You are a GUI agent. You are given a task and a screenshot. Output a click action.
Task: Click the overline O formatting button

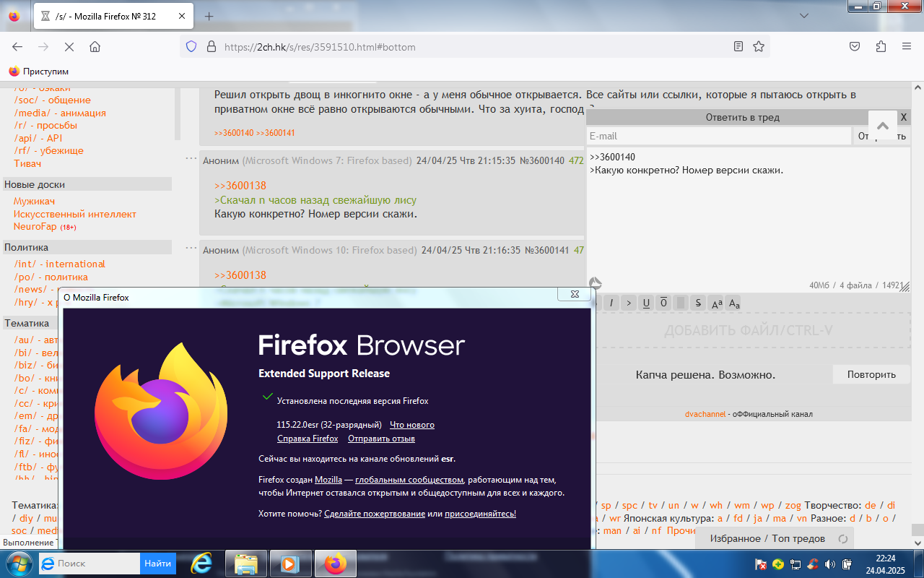(663, 303)
